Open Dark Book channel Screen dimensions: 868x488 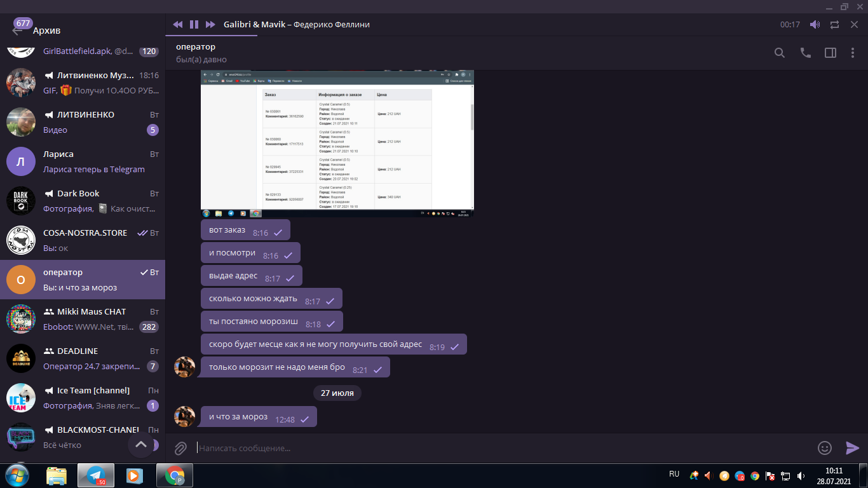pos(83,201)
